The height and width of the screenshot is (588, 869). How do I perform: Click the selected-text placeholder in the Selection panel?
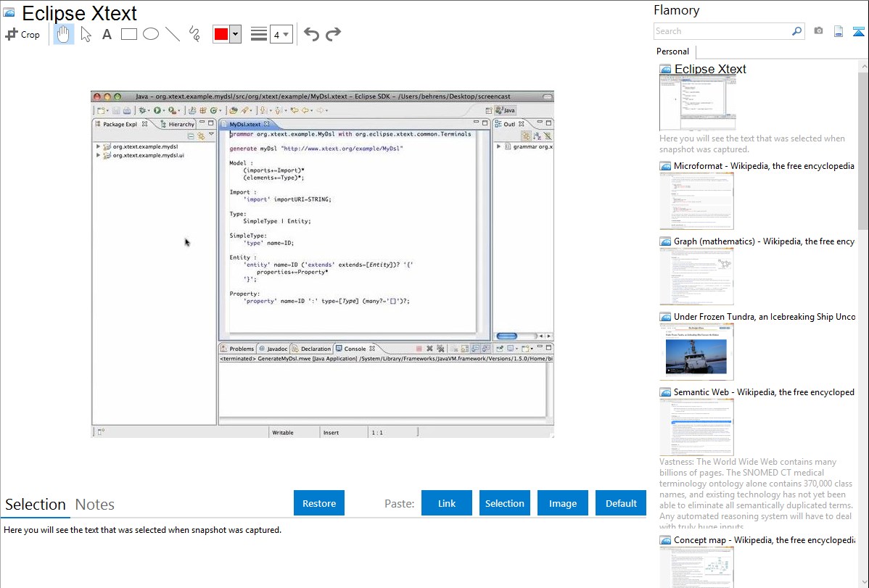[x=142, y=530]
